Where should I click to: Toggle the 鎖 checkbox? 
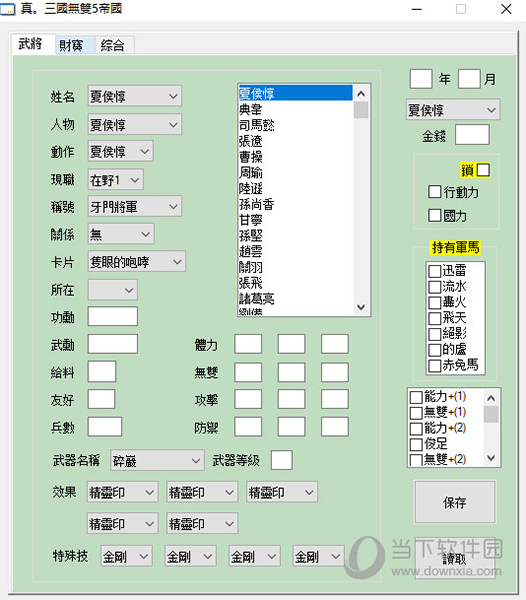pos(484,170)
